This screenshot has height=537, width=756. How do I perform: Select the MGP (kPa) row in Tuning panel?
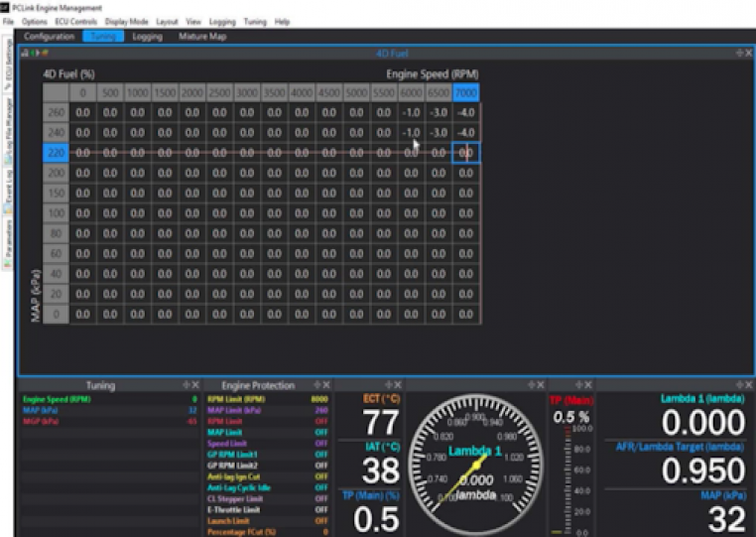pos(110,421)
